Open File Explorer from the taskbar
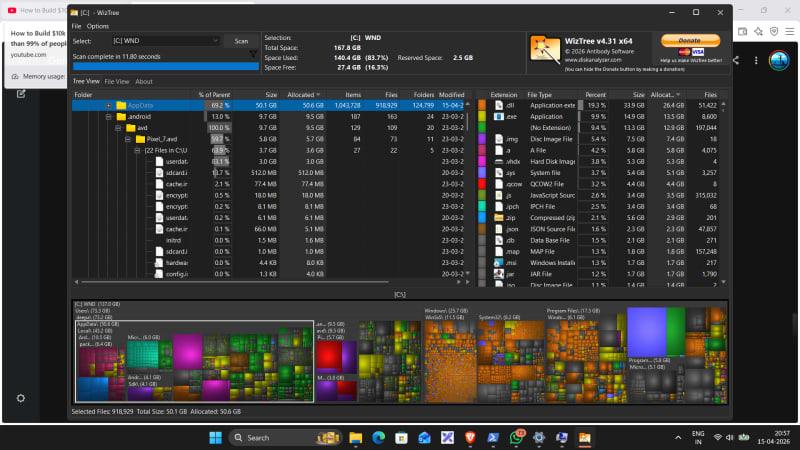Viewport: 800px width, 450px height. tap(356, 438)
